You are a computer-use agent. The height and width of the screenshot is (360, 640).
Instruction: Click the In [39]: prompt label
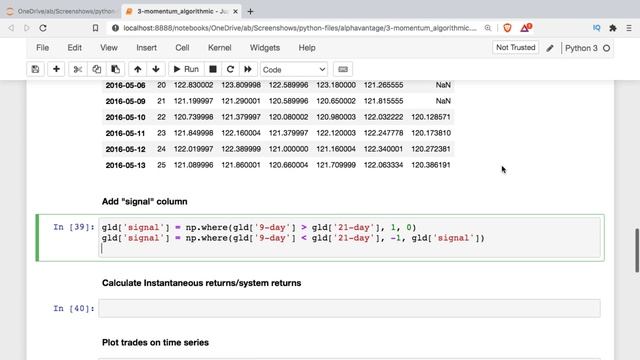point(73,227)
